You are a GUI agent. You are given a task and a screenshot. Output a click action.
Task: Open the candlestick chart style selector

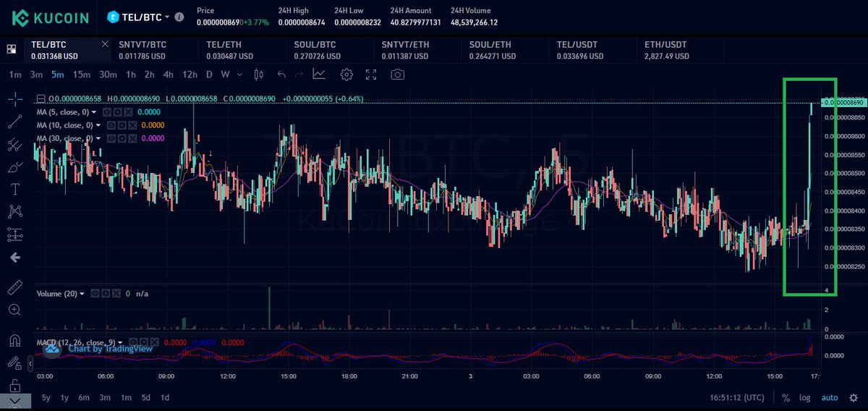[x=259, y=74]
